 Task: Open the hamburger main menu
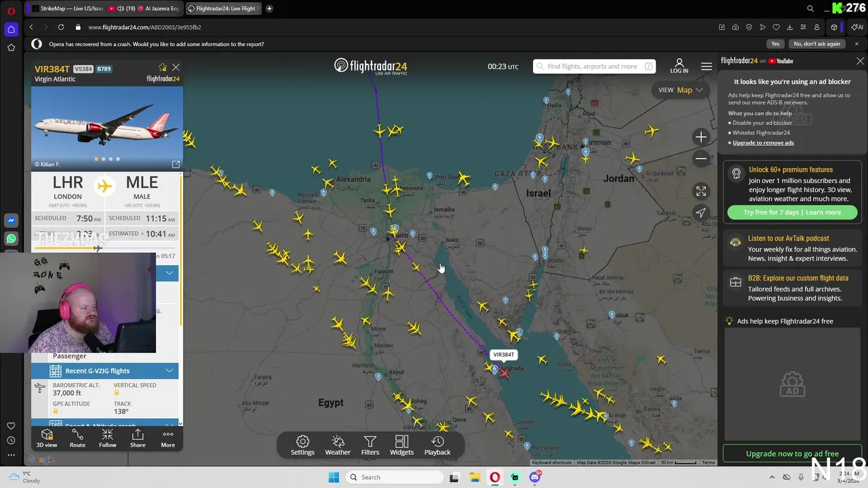pos(707,66)
